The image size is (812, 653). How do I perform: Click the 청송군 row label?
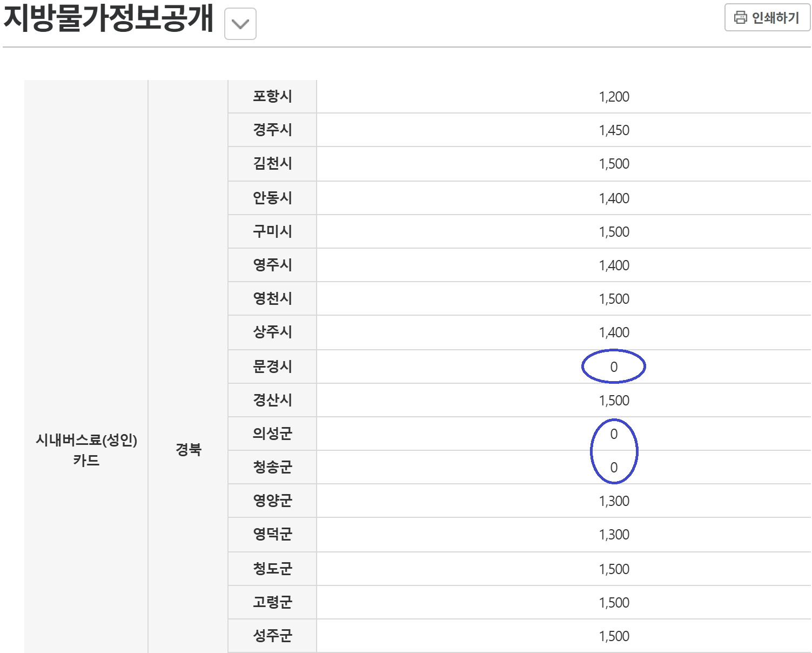272,467
